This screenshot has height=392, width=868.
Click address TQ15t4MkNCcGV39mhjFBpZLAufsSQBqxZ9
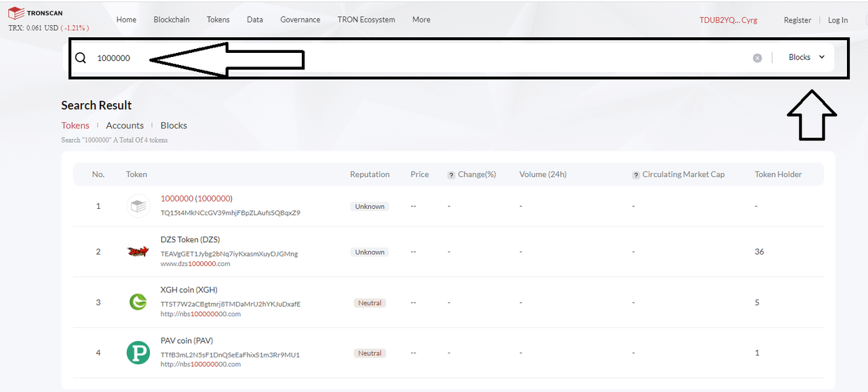(231, 212)
